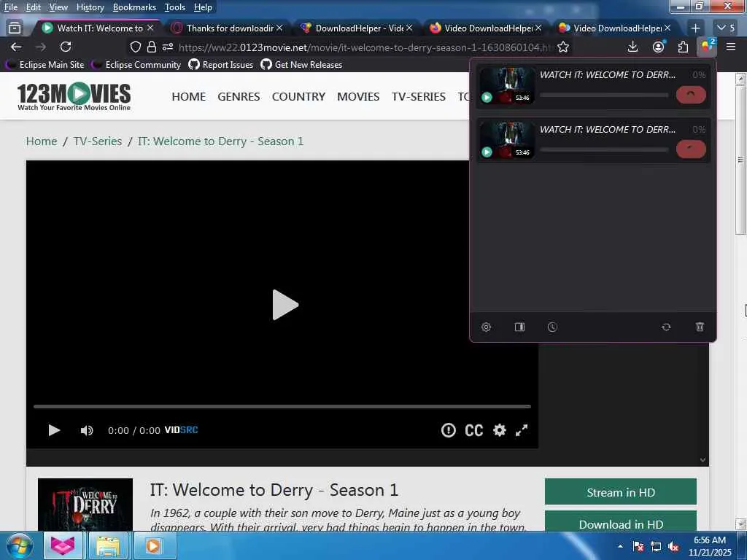Viewport: 747px width, 560px height.
Task: Toggle CC captions in player
Action: (x=473, y=430)
